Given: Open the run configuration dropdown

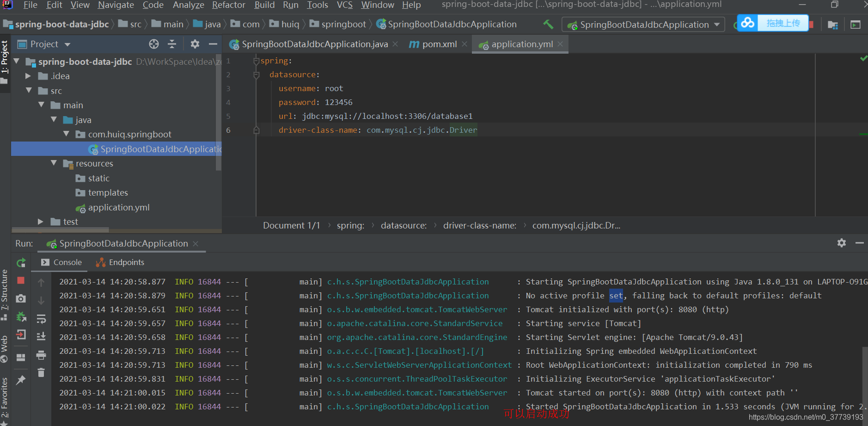Looking at the screenshot, I should (x=643, y=25).
